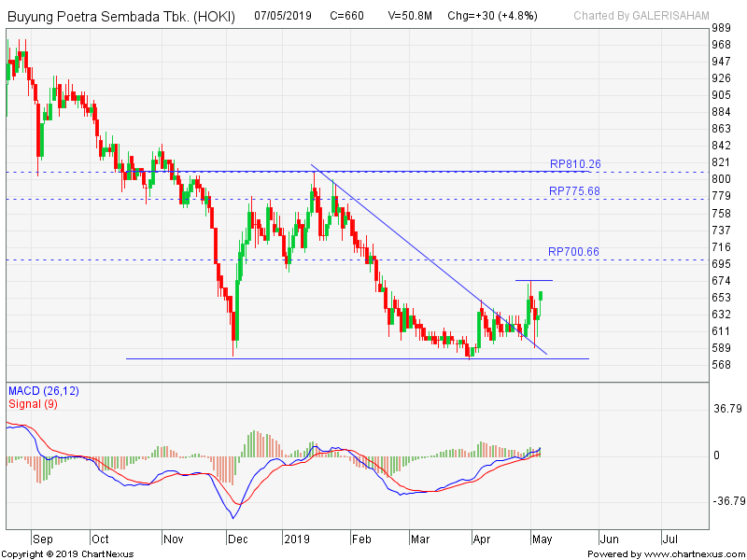Click the 884 price axis value
The width and height of the screenshot is (747, 560).
pos(721,112)
